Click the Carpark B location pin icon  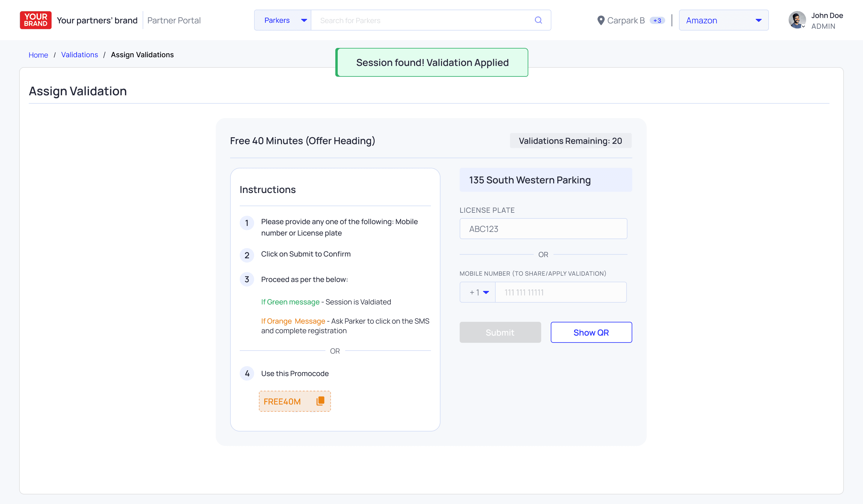[600, 21]
